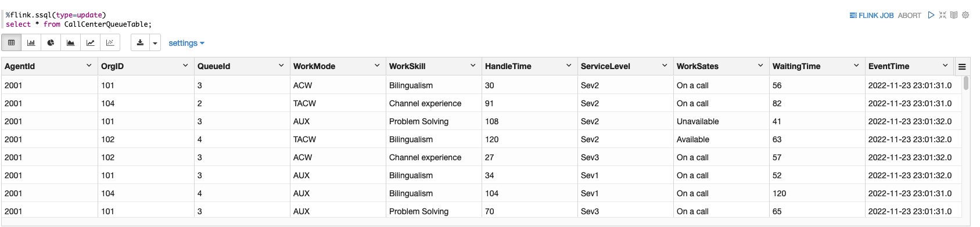Select the line chart visualization
Image resolution: width=980 pixels, height=227 pixels.
pyautogui.click(x=91, y=43)
